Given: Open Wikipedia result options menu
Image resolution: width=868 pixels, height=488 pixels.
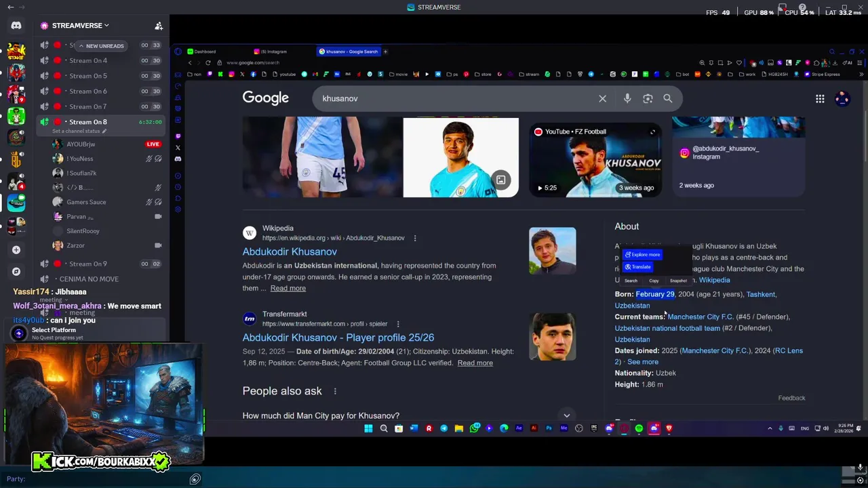Looking at the screenshot, I should [x=415, y=239].
